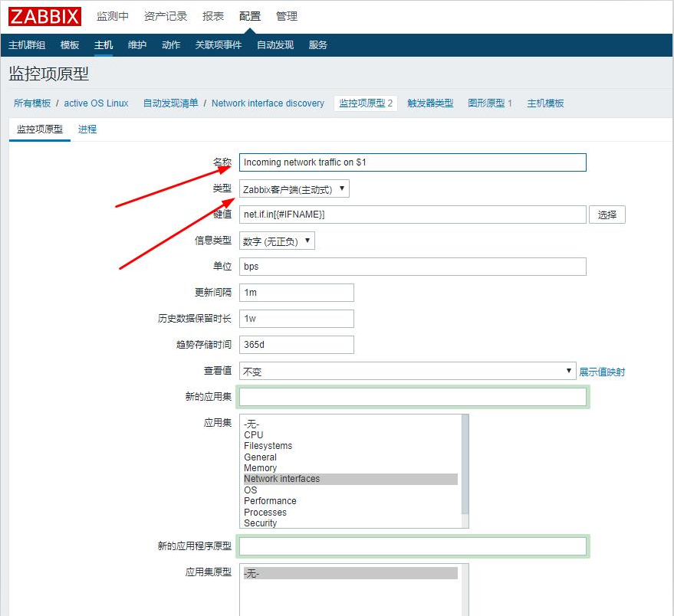Click the 历史数据保留时长 input field
Image resolution: width=674 pixels, height=616 pixels.
tap(297, 319)
